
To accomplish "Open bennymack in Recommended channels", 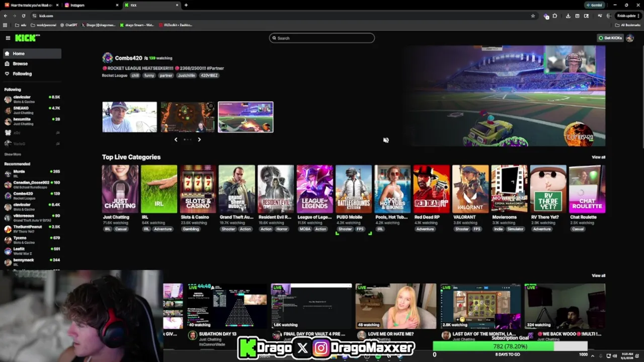I will 31,262.
